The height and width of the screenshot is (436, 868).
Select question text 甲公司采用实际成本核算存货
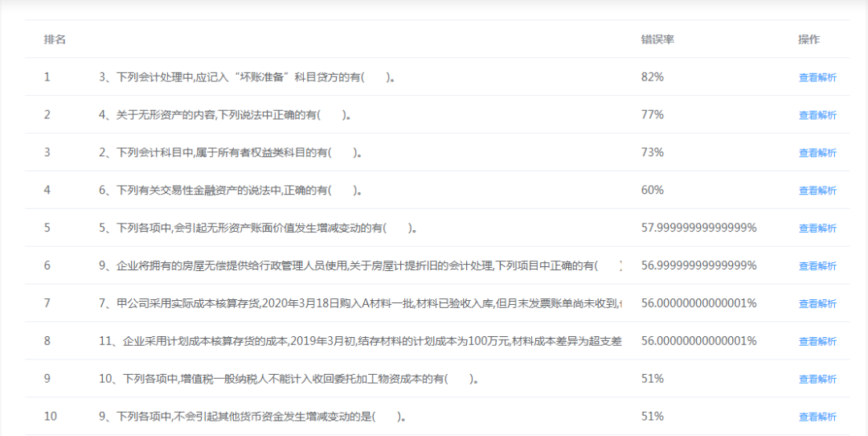coord(360,303)
